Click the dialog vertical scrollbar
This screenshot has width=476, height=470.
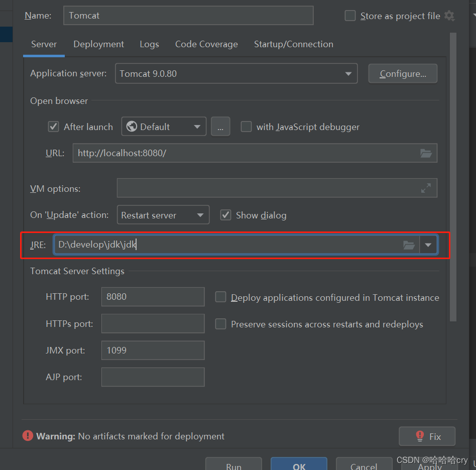[x=453, y=177]
